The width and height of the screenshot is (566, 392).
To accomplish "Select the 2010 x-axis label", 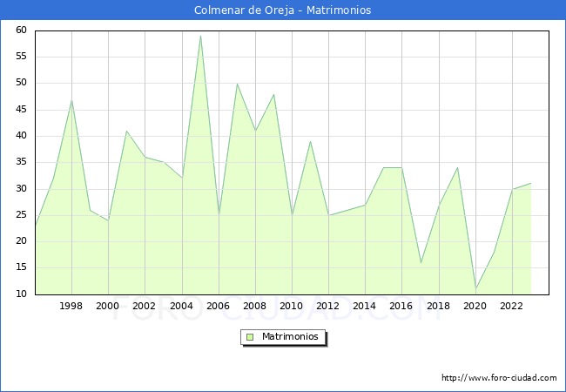I will (292, 307).
